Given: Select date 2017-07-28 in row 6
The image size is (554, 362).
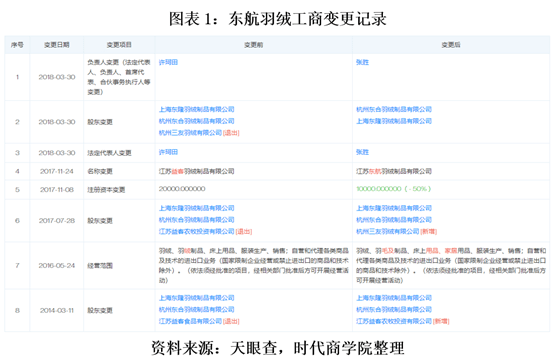Looking at the screenshot, I should 57,221.
